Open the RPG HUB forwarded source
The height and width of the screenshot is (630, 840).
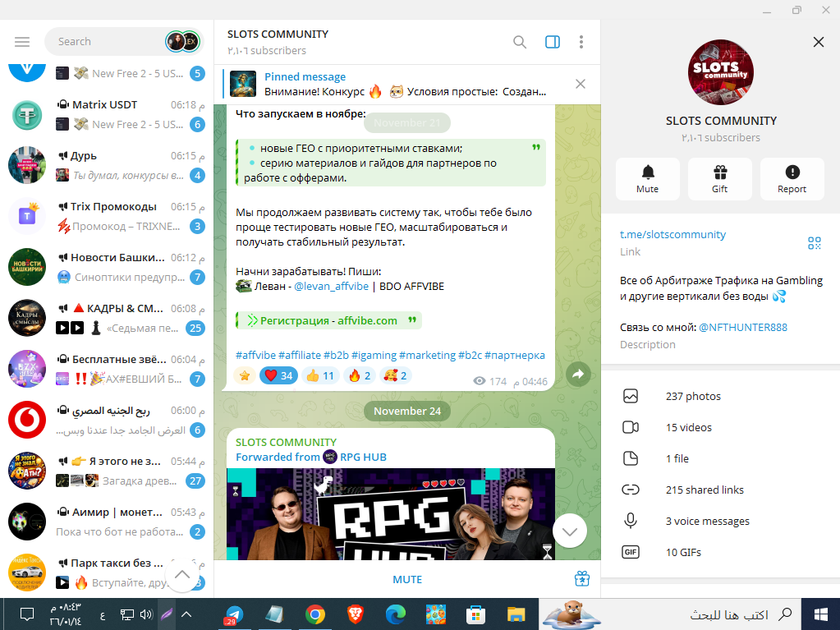[x=356, y=457]
